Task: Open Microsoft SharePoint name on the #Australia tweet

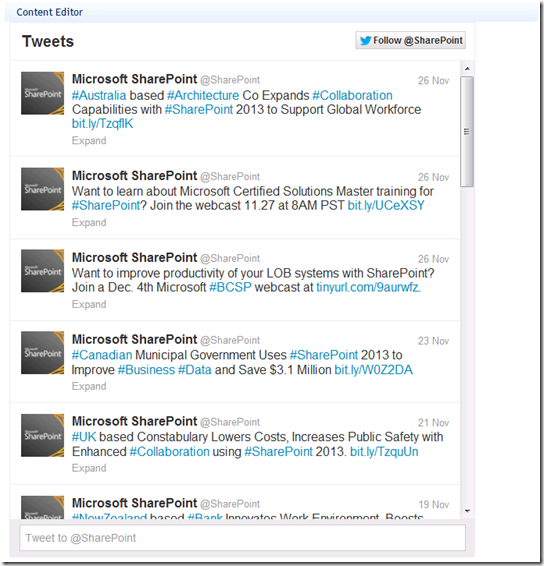Action: click(x=134, y=79)
